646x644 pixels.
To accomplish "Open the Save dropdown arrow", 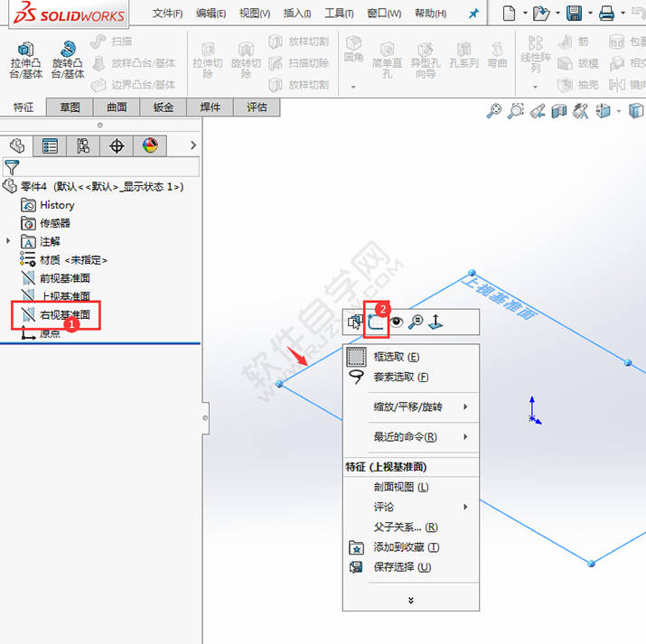I will pyautogui.click(x=590, y=14).
